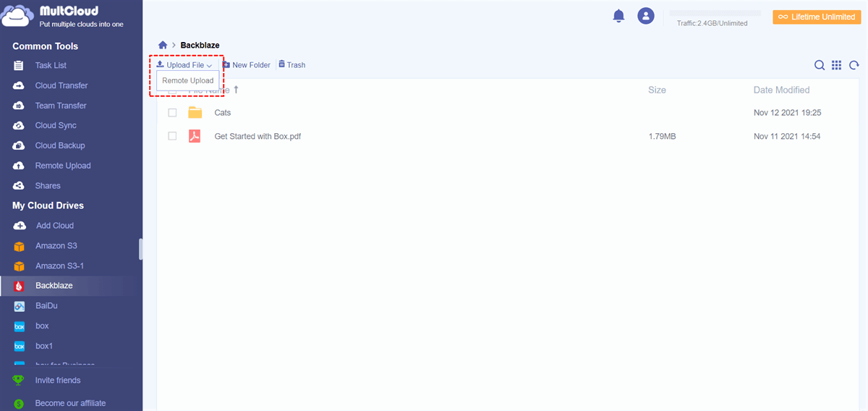Screen dimensions: 868x411
Task: Click the Become our affiliate dollar icon
Action: tap(19, 404)
